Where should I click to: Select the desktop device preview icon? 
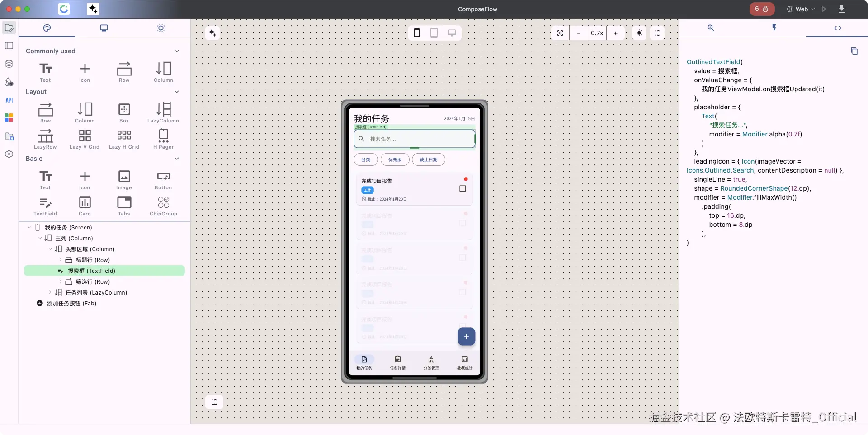(452, 33)
